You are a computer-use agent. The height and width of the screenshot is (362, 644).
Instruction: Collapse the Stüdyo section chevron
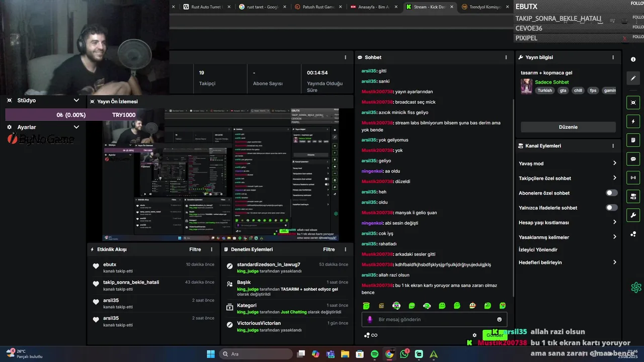point(76,101)
